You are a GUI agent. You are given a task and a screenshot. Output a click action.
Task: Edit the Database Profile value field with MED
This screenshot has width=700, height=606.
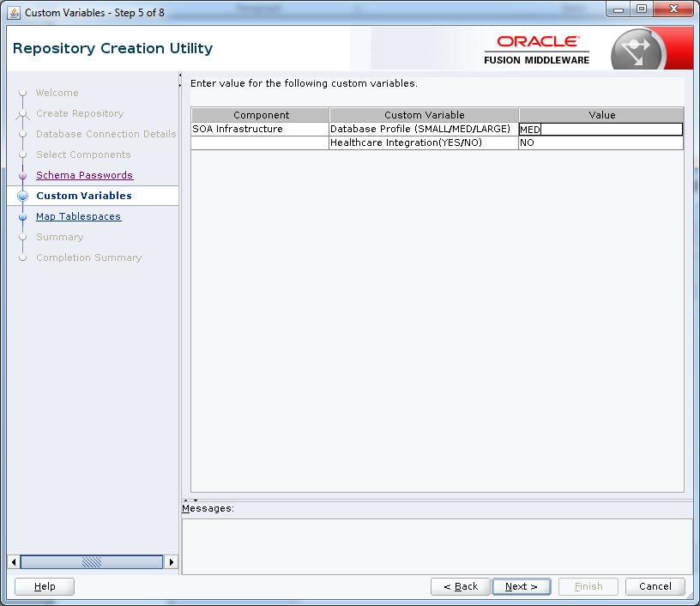600,130
